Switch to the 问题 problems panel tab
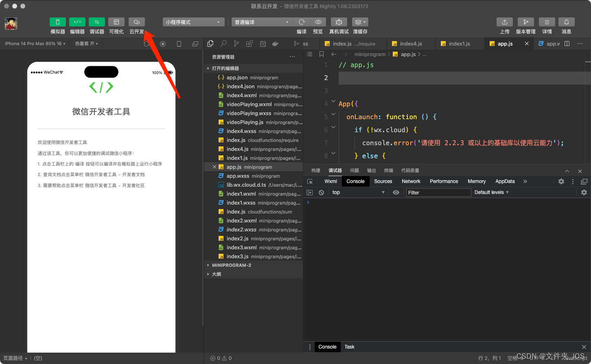Viewport: 591px width, 364px height. point(355,170)
